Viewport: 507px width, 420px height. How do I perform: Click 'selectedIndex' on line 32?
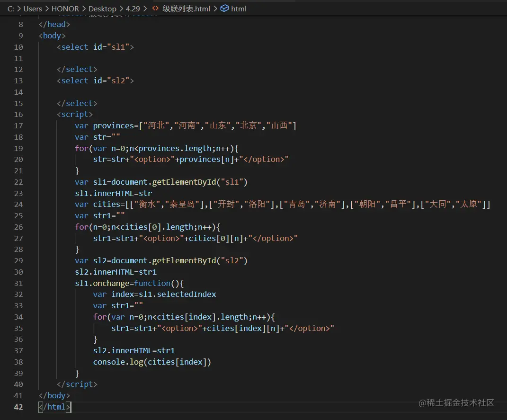pyautogui.click(x=186, y=295)
